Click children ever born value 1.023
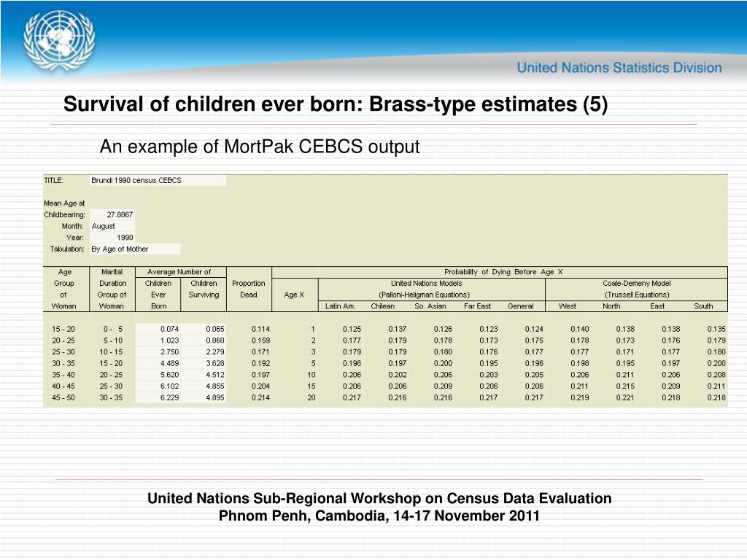Screen dimensions: 747x560 (x=169, y=341)
